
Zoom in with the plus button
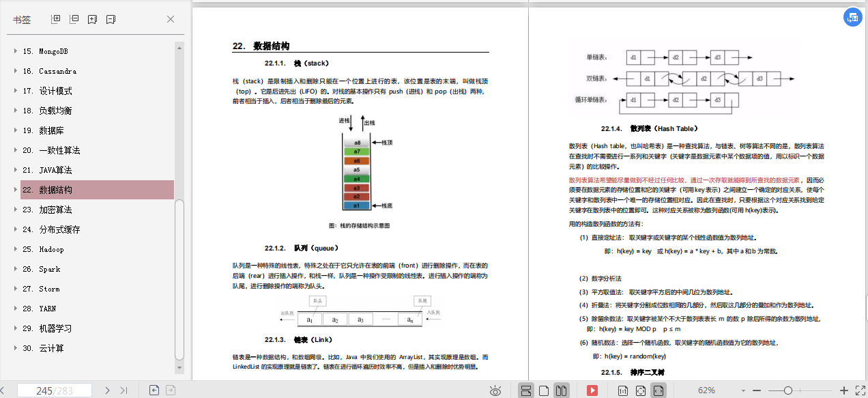pyautogui.click(x=843, y=390)
